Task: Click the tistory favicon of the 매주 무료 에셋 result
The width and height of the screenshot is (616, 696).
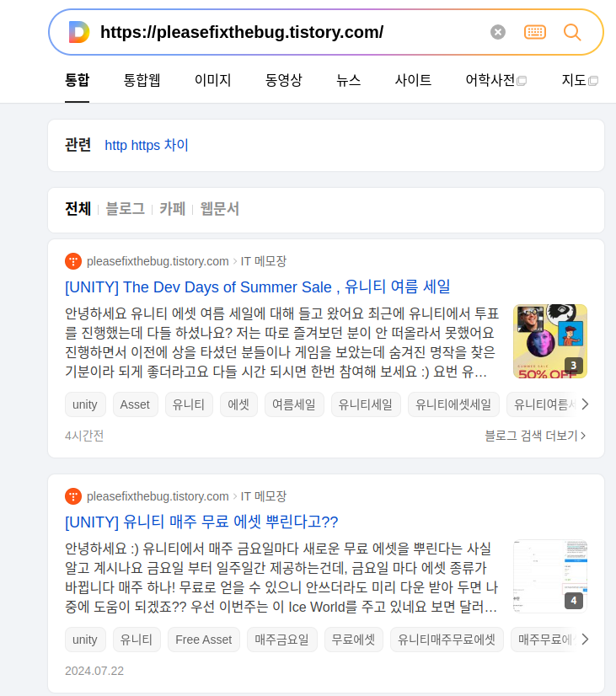Action: point(73,495)
